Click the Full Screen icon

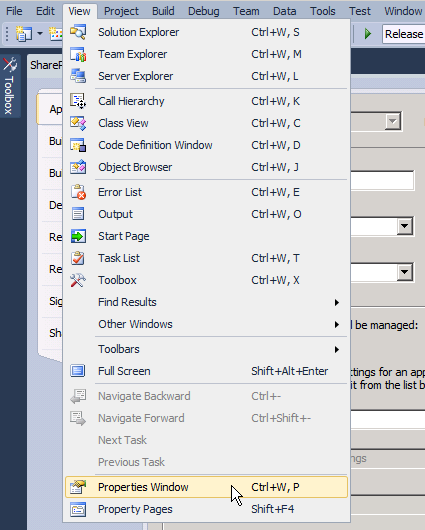(x=78, y=371)
